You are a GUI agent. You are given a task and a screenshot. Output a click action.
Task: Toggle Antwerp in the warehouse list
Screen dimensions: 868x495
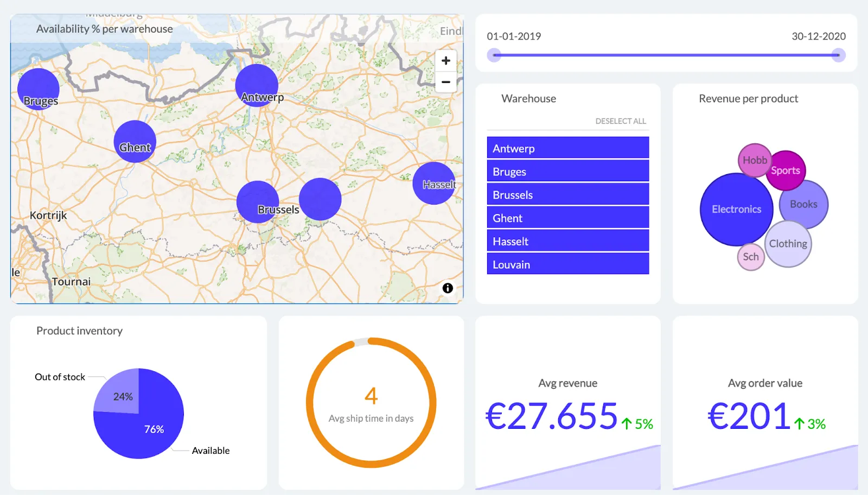[x=568, y=148]
